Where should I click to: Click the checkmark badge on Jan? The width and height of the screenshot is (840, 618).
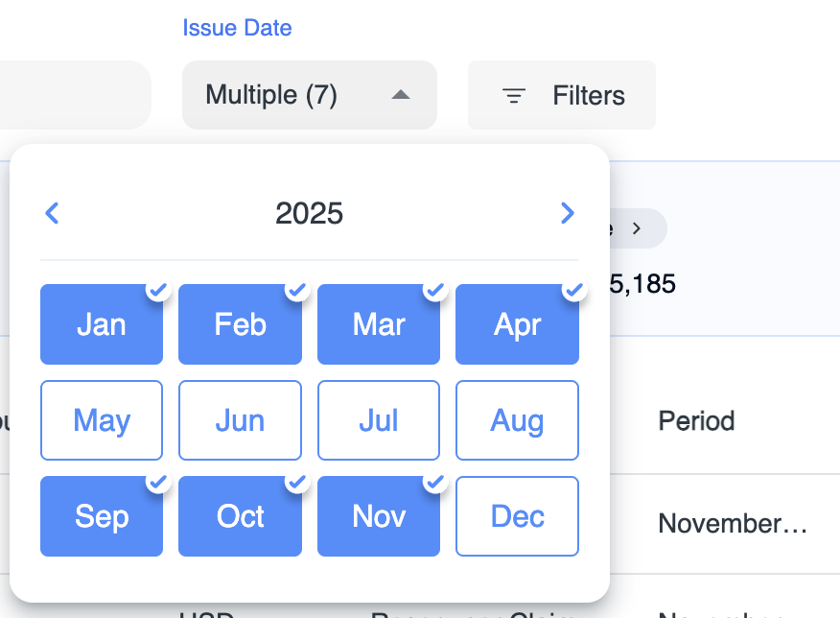(157, 289)
